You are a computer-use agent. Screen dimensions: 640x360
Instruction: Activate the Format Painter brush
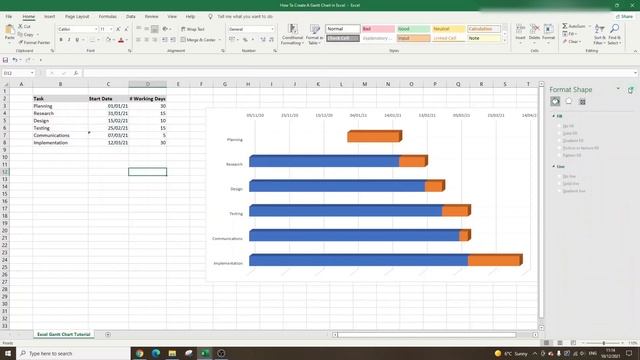pyautogui.click(x=34, y=42)
